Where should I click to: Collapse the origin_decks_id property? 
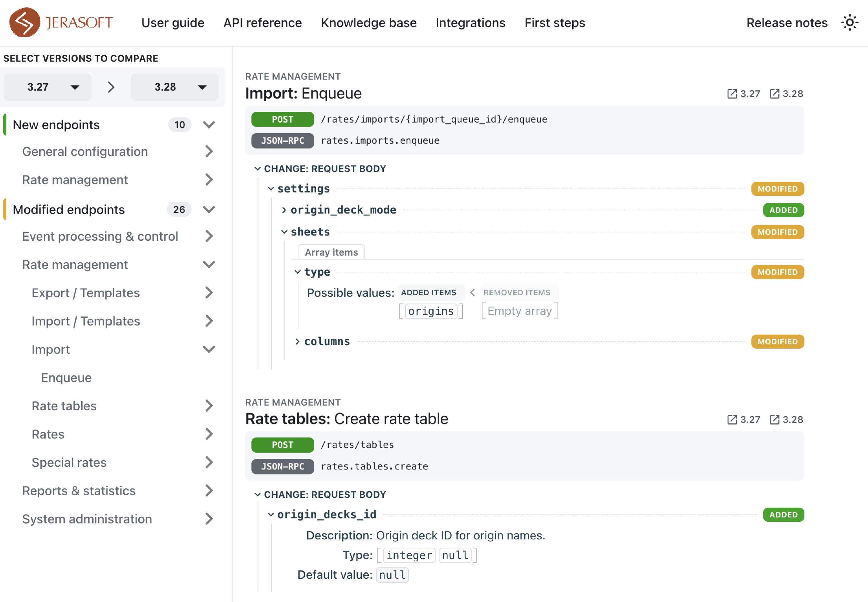(x=271, y=514)
